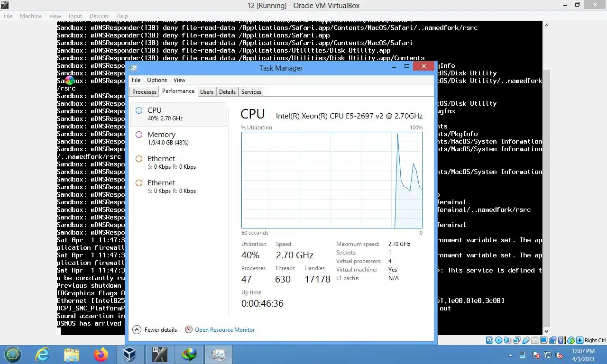Click the up time value 0:00:46:36

point(262,303)
